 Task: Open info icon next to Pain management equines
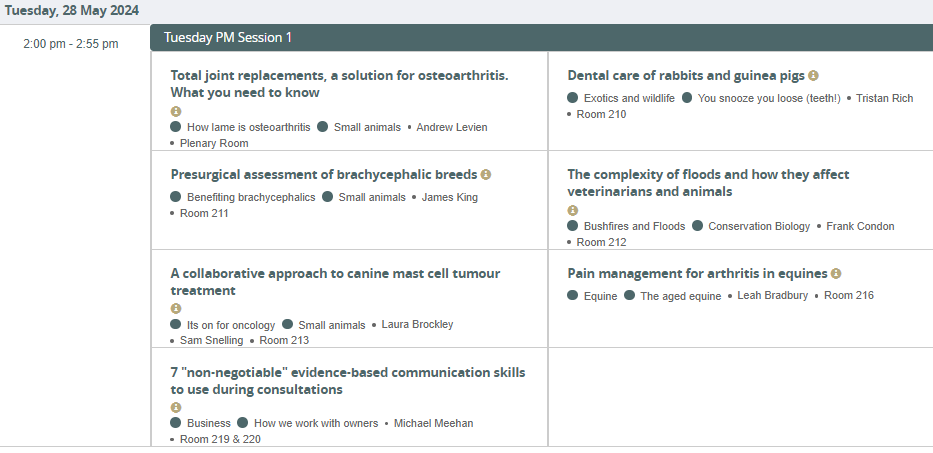tap(836, 273)
